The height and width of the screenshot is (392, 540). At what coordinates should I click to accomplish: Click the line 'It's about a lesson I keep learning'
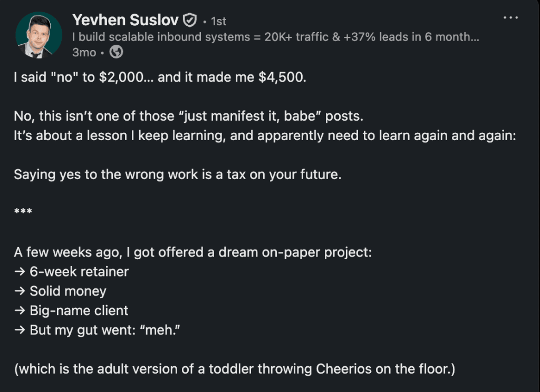tap(265, 135)
